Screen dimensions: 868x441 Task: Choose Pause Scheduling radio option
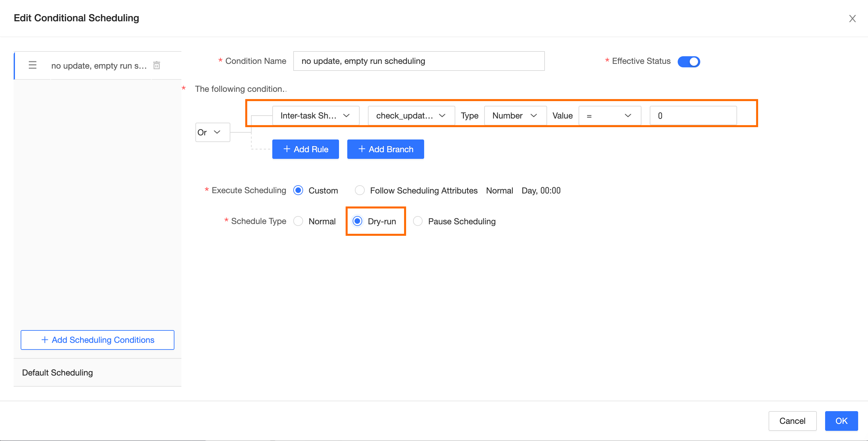[x=417, y=221]
